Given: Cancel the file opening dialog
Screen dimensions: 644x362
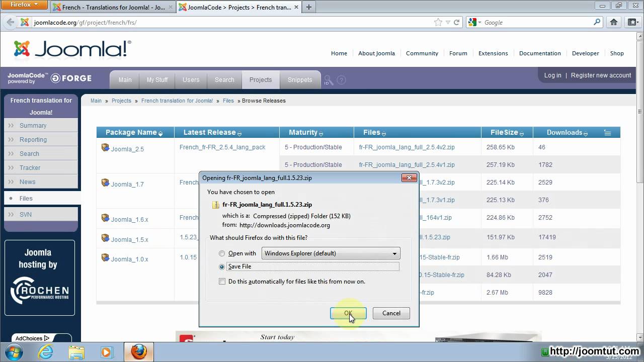Looking at the screenshot, I should coord(391,313).
